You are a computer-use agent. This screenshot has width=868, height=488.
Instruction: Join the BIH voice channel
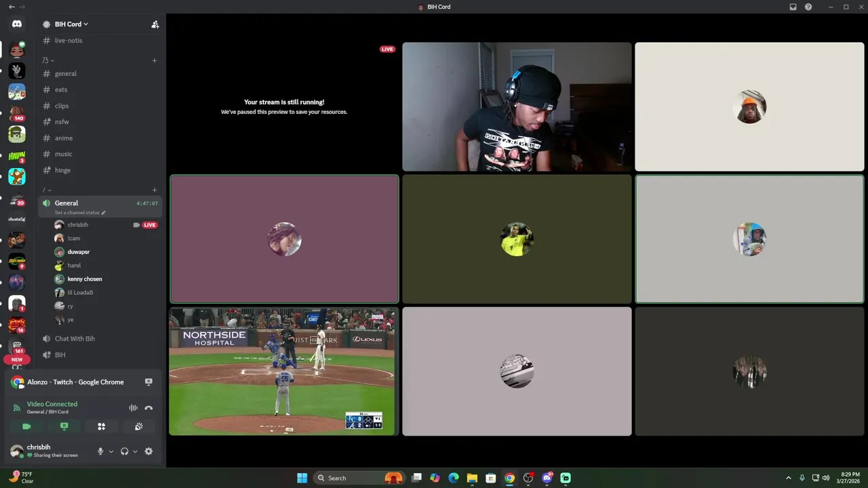coord(100,355)
